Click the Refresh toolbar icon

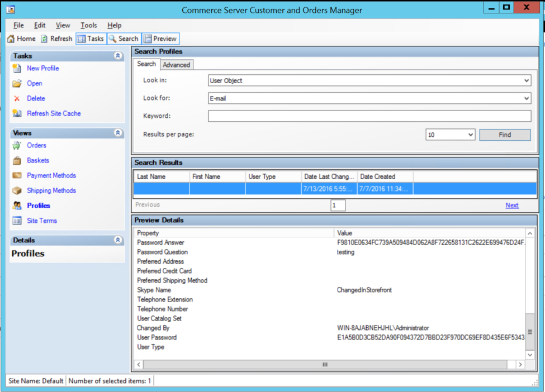(x=44, y=39)
